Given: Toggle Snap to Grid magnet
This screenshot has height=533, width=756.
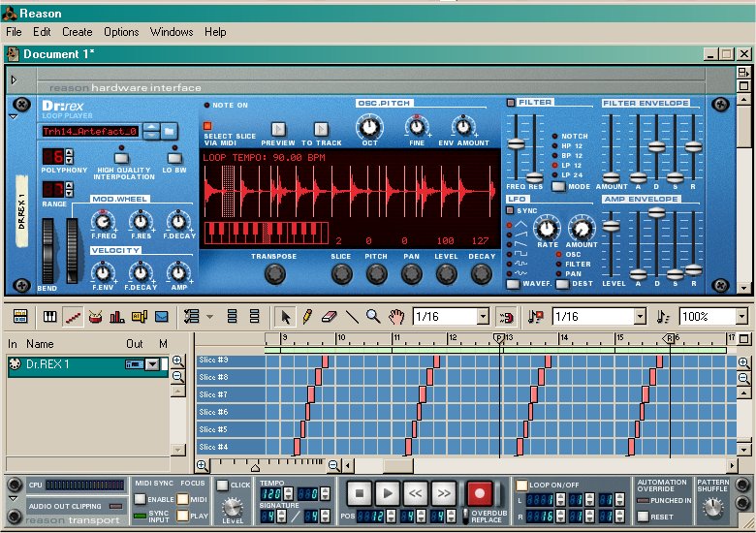Looking at the screenshot, I should point(506,317).
